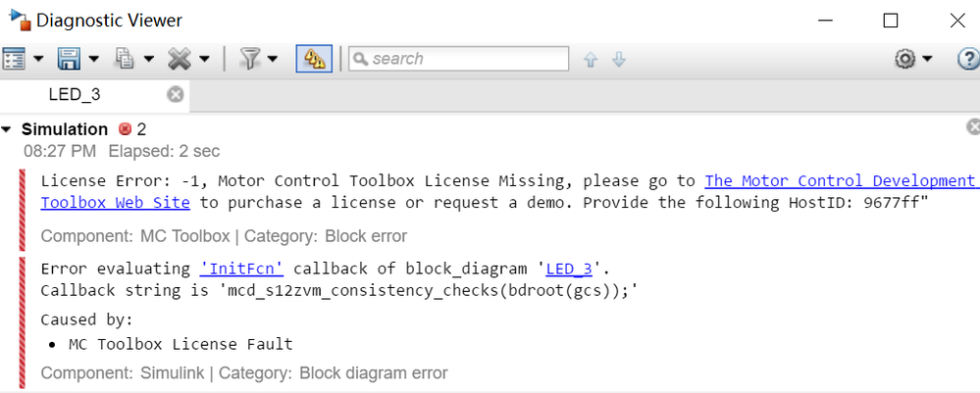Viewport: 980px width, 393px height.
Task: Click the Save diagnostics icon
Action: pos(69,59)
